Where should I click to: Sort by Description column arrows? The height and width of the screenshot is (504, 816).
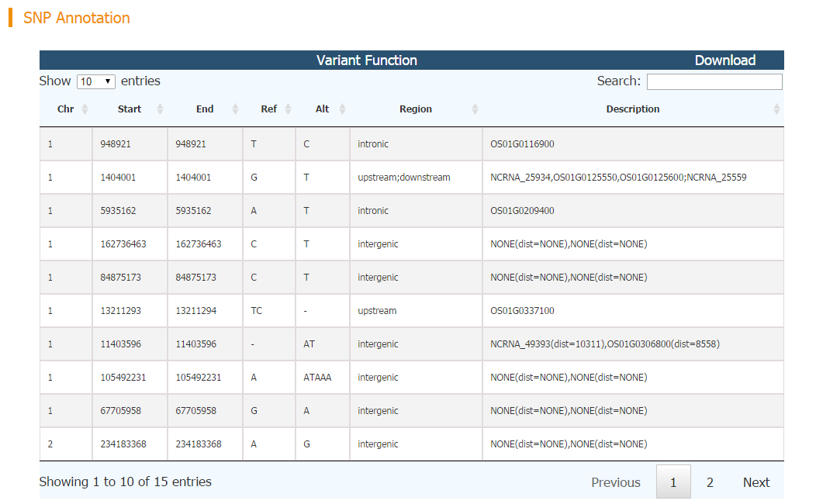776,109
